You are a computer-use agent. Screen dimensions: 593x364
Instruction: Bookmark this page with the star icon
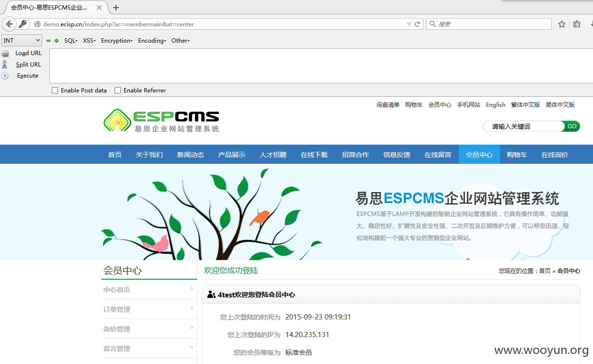pyautogui.click(x=561, y=24)
